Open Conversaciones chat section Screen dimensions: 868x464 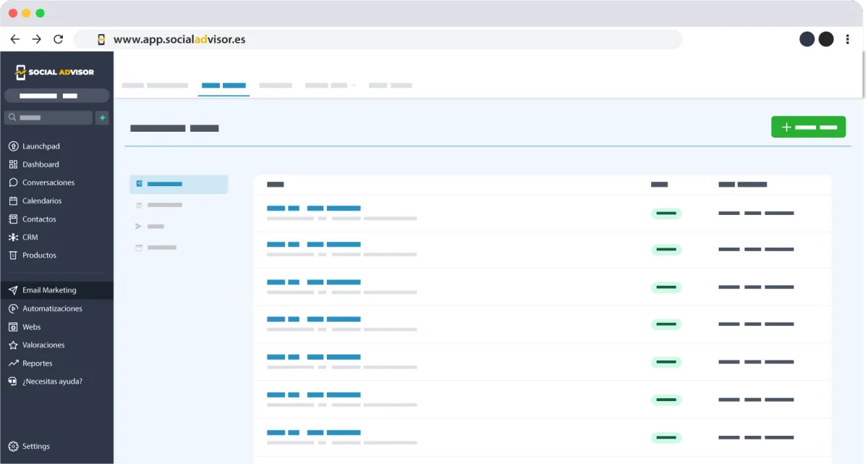click(48, 182)
